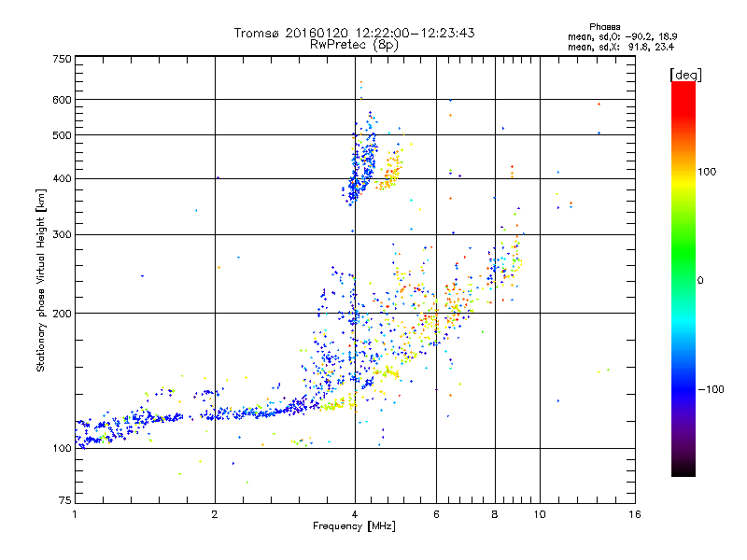
Task: Click the x-axis "4" frequency label
Action: point(355,514)
